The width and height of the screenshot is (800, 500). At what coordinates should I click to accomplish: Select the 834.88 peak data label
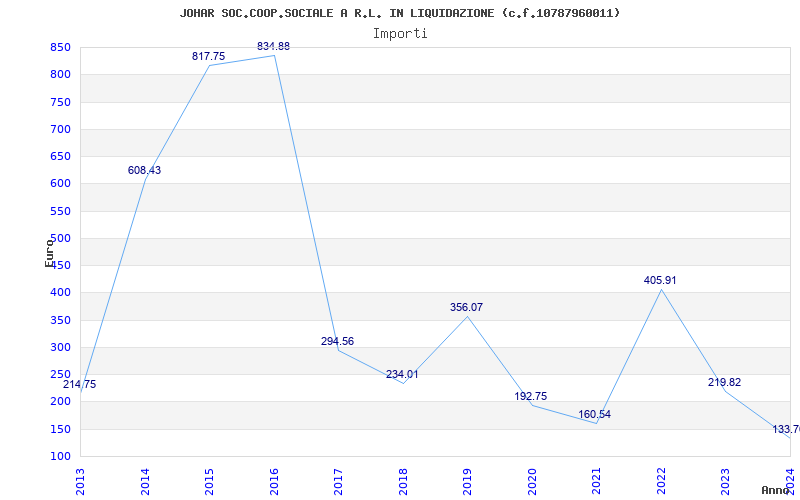[273, 46]
